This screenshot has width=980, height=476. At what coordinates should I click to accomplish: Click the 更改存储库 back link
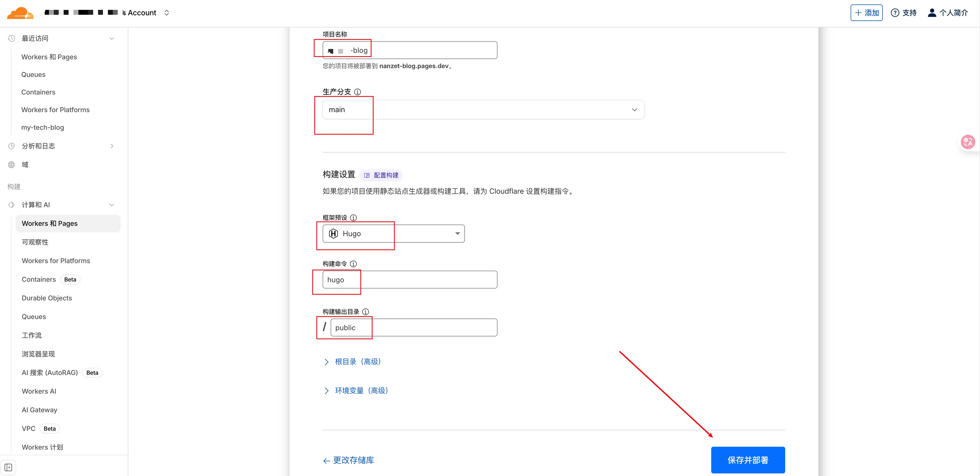pos(348,460)
